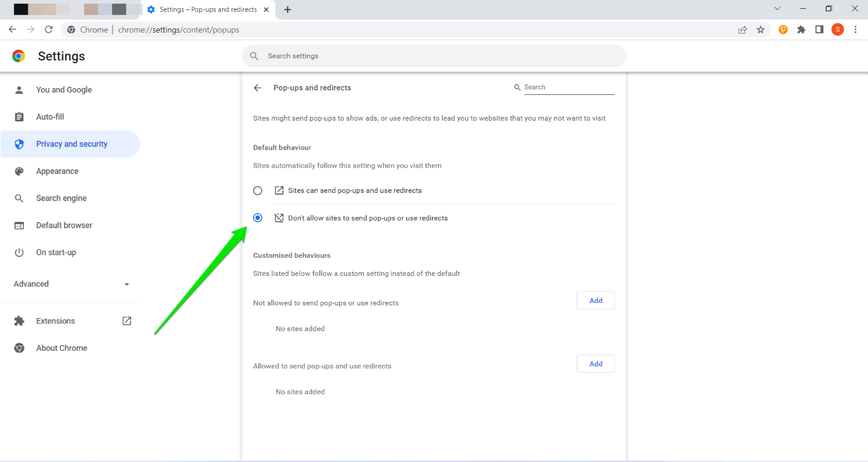Reload the current Chrome page
The image size is (868, 462).
click(48, 30)
